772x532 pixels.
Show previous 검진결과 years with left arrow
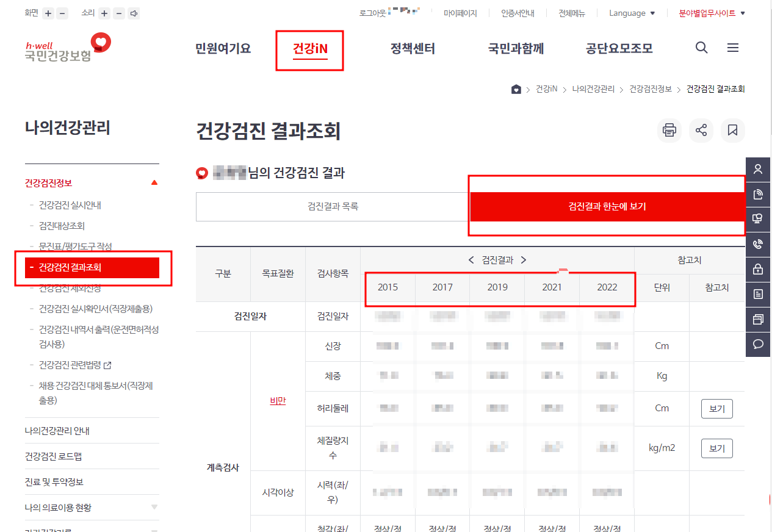[471, 260]
